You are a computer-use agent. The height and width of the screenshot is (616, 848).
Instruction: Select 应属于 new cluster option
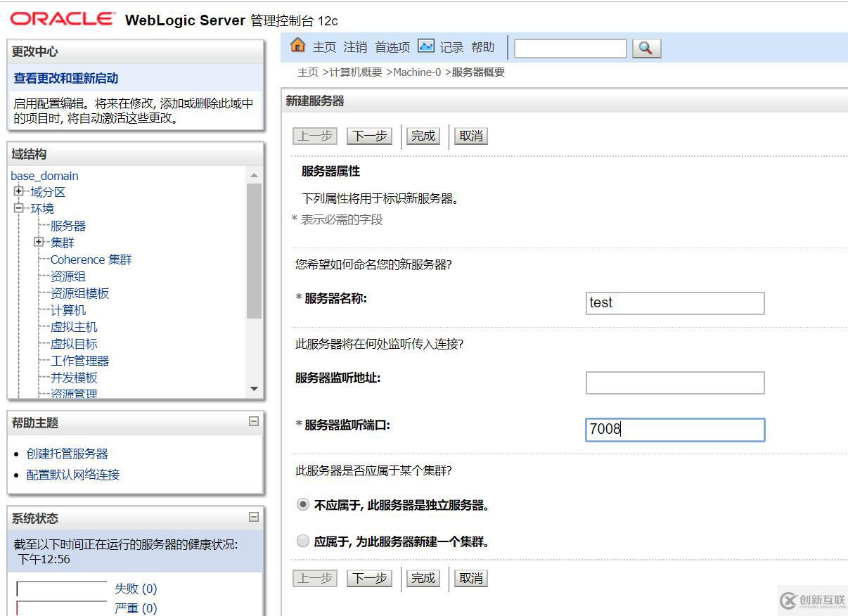(x=303, y=541)
